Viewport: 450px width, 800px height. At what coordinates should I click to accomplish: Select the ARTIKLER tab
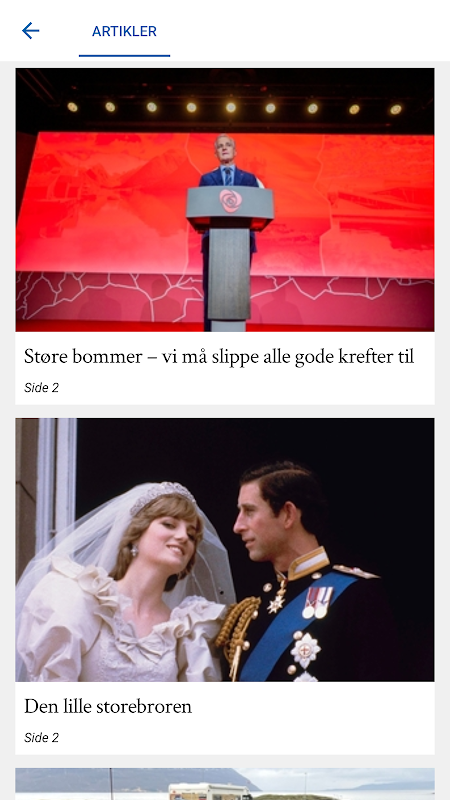tap(124, 31)
